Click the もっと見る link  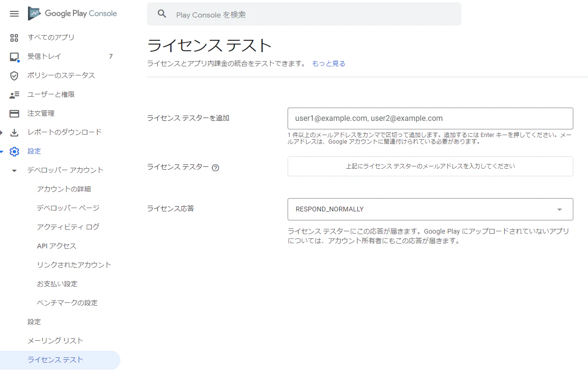[329, 64]
